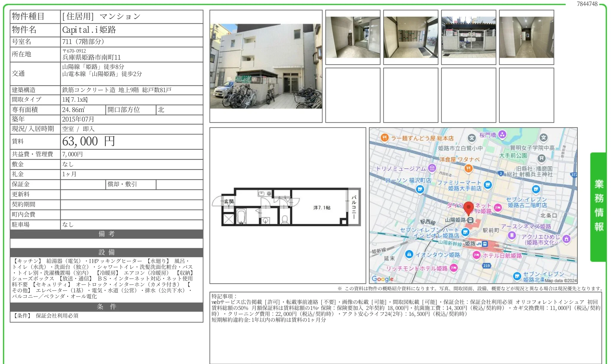Click the red property location pin

point(469,206)
